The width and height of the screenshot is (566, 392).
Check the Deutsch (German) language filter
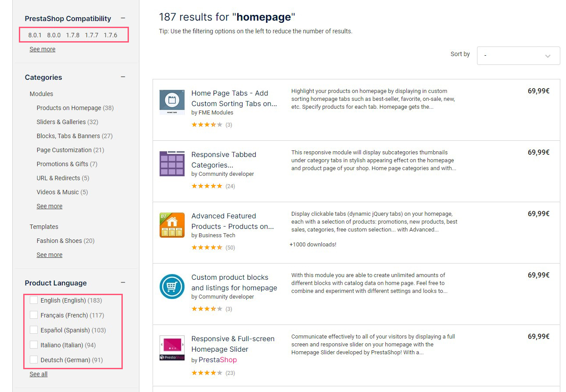[x=33, y=360]
